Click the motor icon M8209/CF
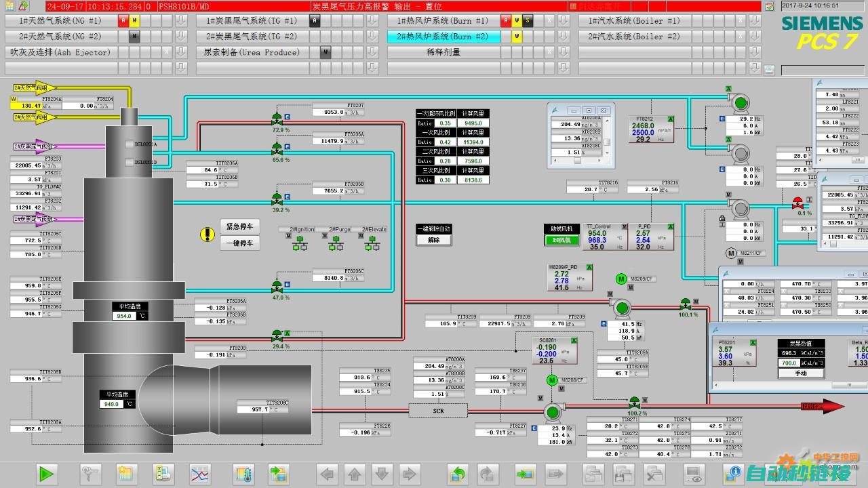Image resolution: width=868 pixels, height=488 pixels. pos(621,279)
